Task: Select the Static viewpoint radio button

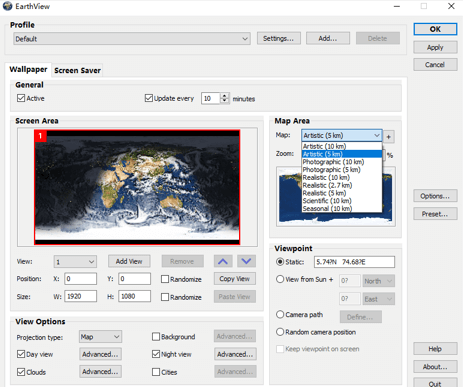Action: (x=280, y=262)
